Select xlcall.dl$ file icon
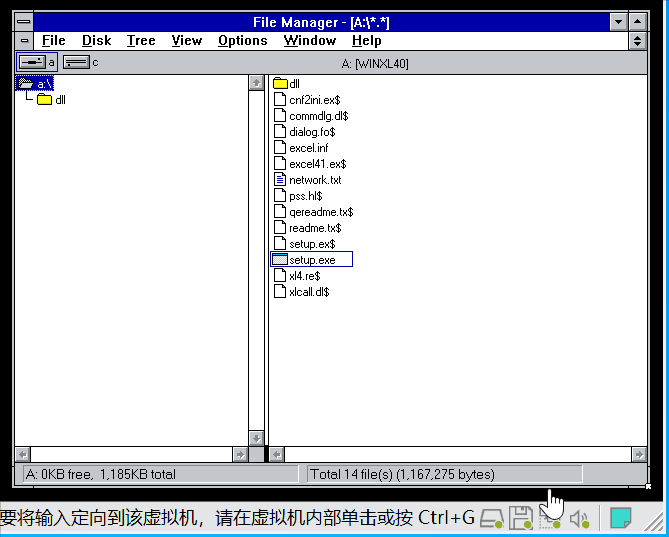Viewport: 669px width, 537px height. pyautogui.click(x=280, y=291)
